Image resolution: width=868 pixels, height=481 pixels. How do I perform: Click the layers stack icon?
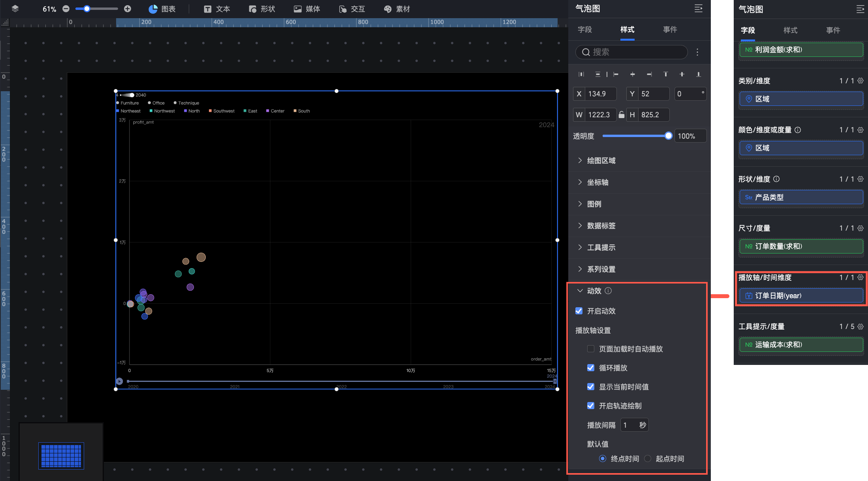[15, 9]
